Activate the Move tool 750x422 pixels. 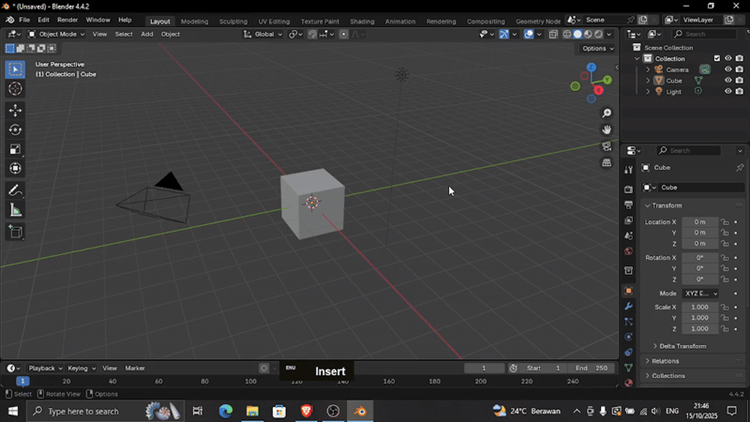coord(15,110)
